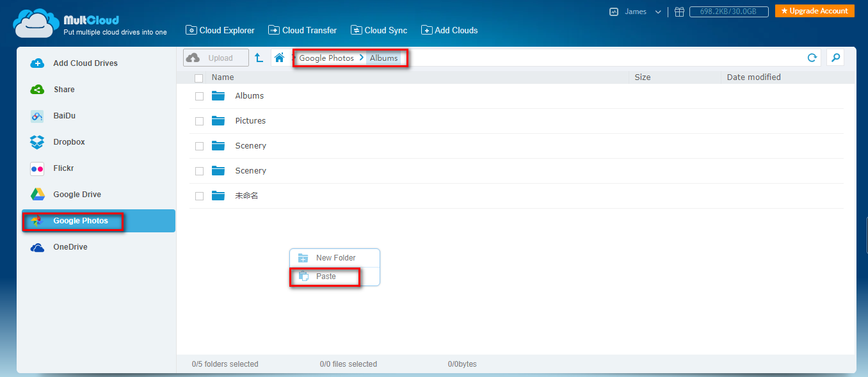Refresh the folder listing
The width and height of the screenshot is (868, 377).
pyautogui.click(x=812, y=58)
